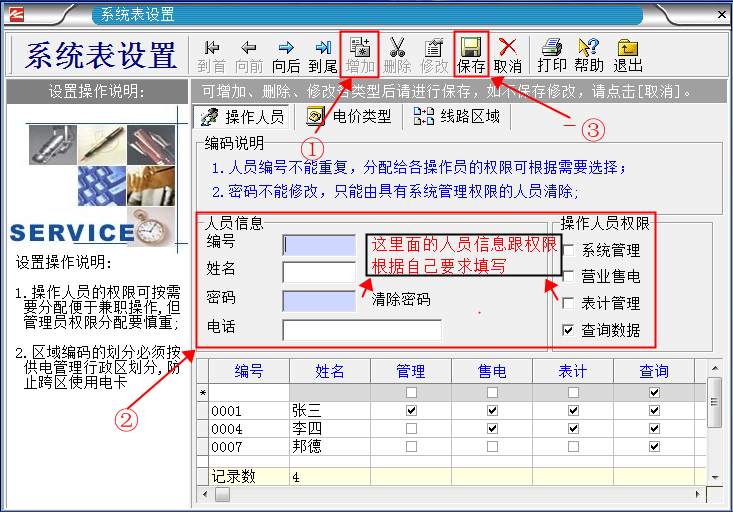
Task: Switch to the 电价类型 tab
Action: point(350,117)
